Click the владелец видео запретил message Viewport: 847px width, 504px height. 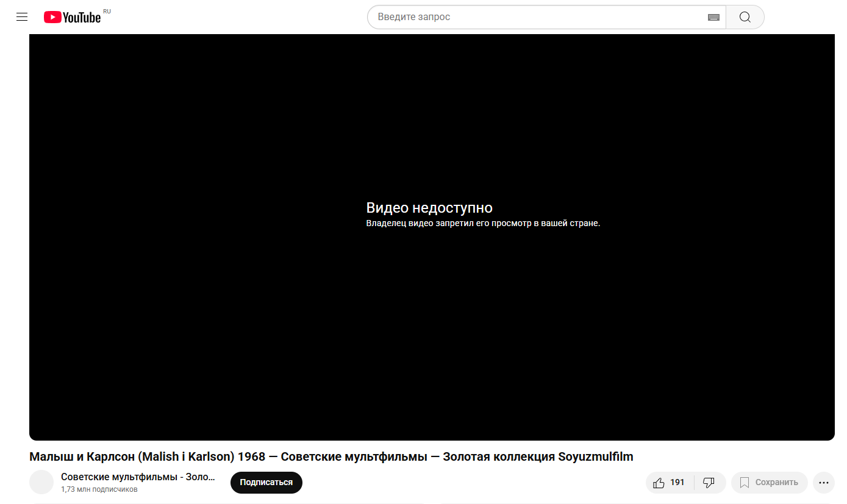coord(483,223)
